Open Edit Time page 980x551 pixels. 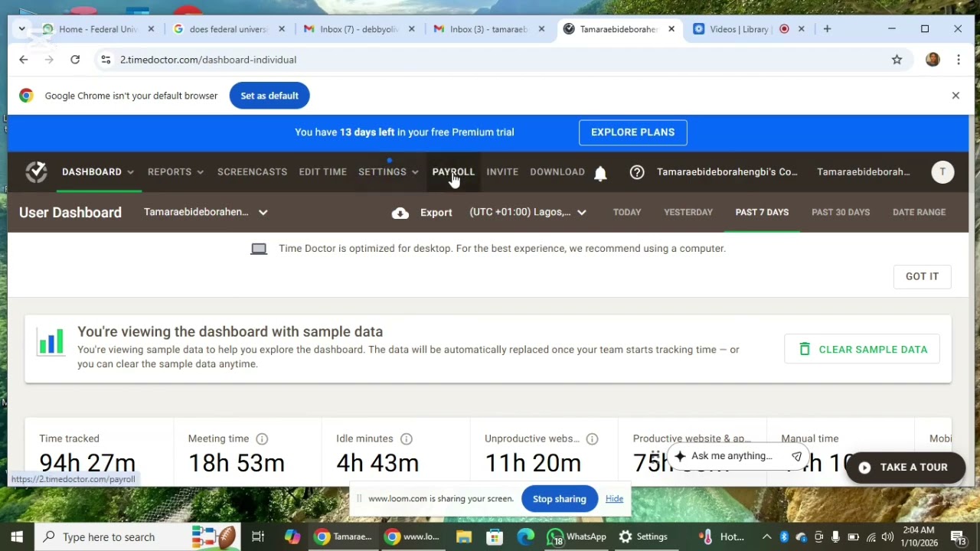point(322,172)
